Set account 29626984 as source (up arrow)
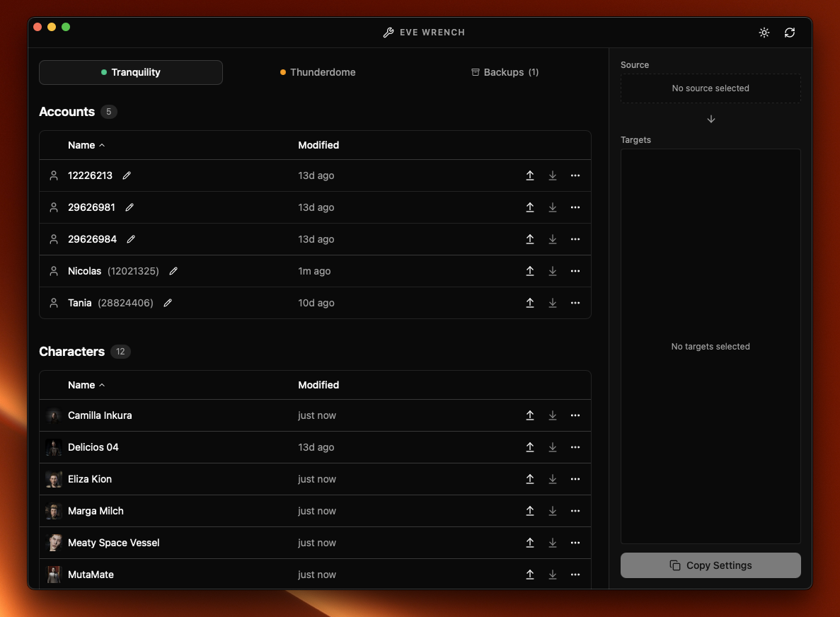This screenshot has height=617, width=840. [x=530, y=239]
